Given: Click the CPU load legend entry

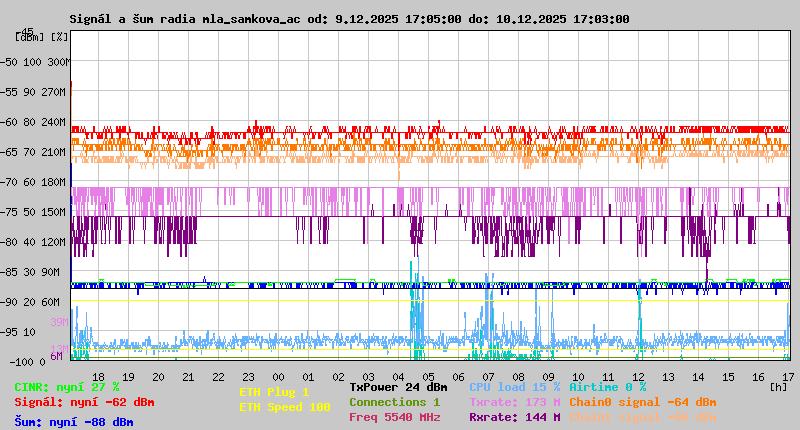Looking at the screenshot, I should pos(515,387).
